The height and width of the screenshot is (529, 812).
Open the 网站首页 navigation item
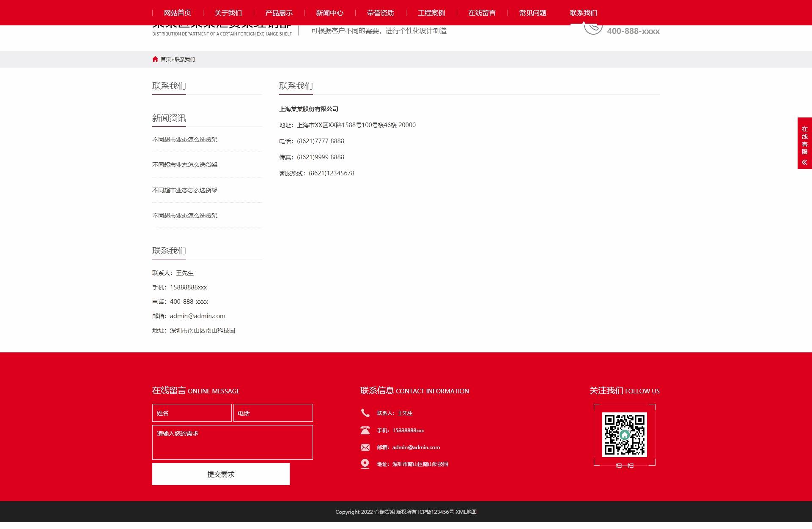click(x=177, y=13)
